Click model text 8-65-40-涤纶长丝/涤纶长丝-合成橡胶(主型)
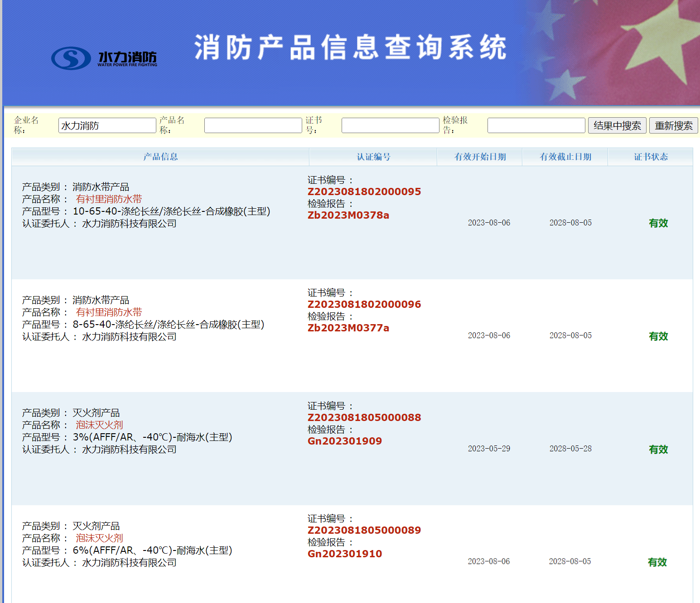This screenshot has width=700, height=603. coord(168,325)
